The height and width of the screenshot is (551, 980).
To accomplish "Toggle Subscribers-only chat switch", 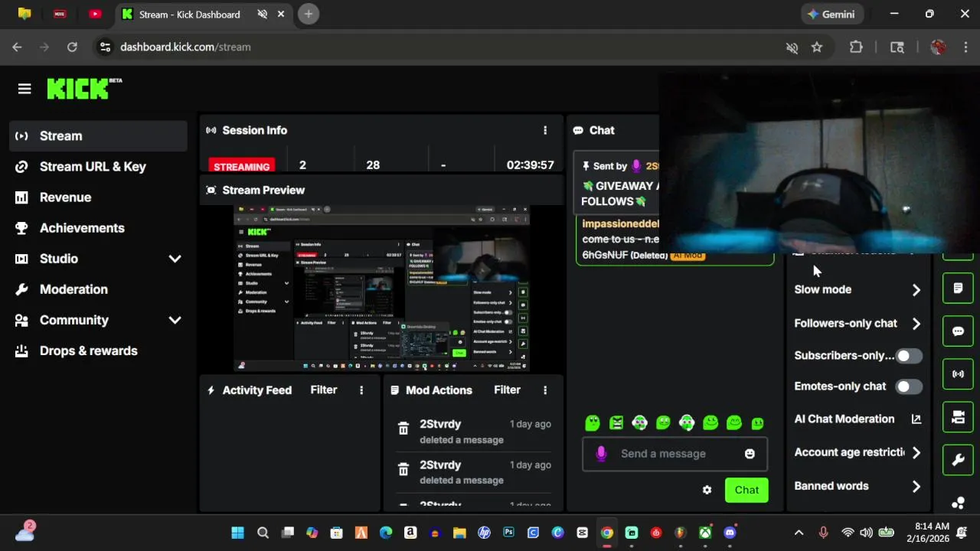I will point(909,356).
